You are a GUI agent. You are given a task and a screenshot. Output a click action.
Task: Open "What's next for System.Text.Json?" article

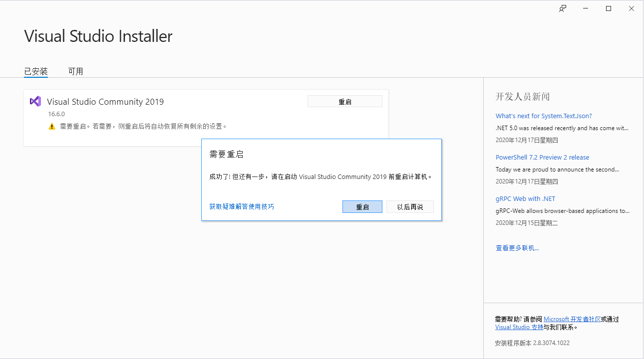coord(544,116)
